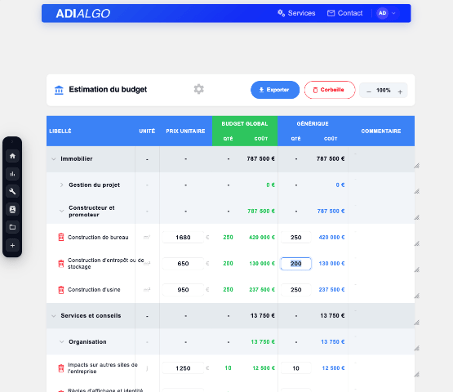
Task: Collapse the Constructeur et promoteur row
Action: [61, 211]
